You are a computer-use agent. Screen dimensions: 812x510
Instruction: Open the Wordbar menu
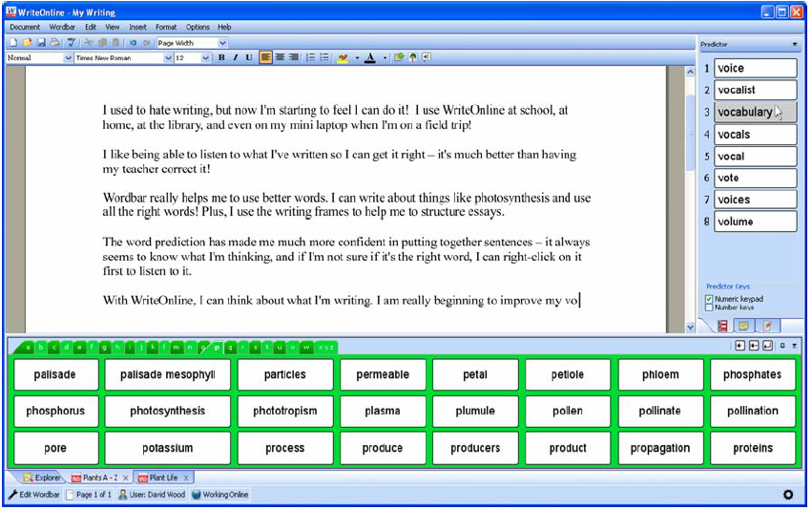coord(62,27)
